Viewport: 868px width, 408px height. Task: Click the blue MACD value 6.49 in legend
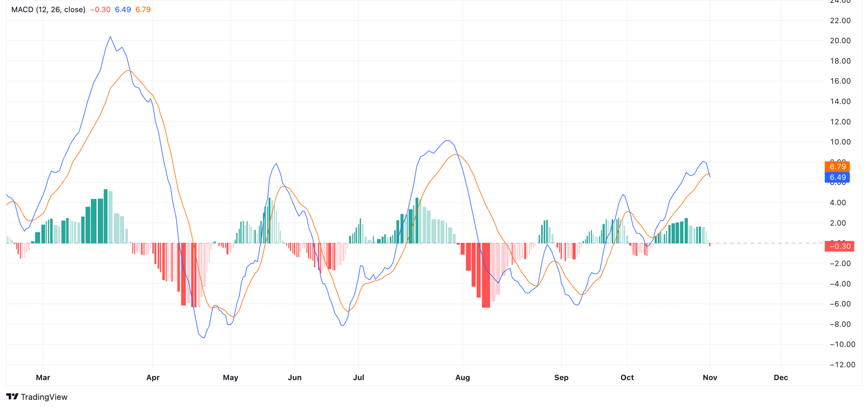(x=123, y=9)
